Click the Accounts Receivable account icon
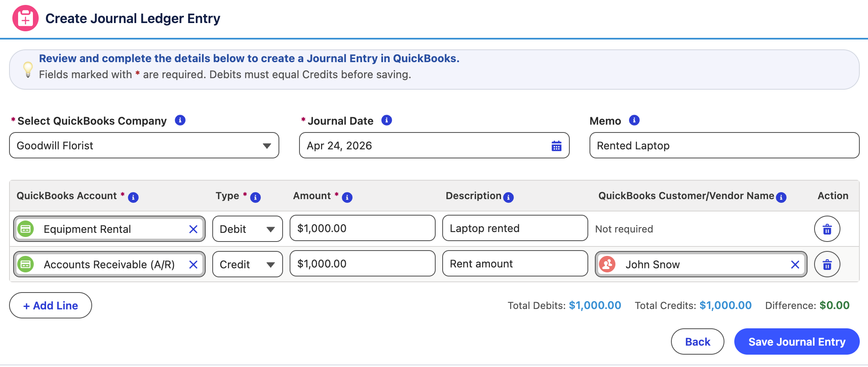Screen dimensions: 868x367 (26, 264)
